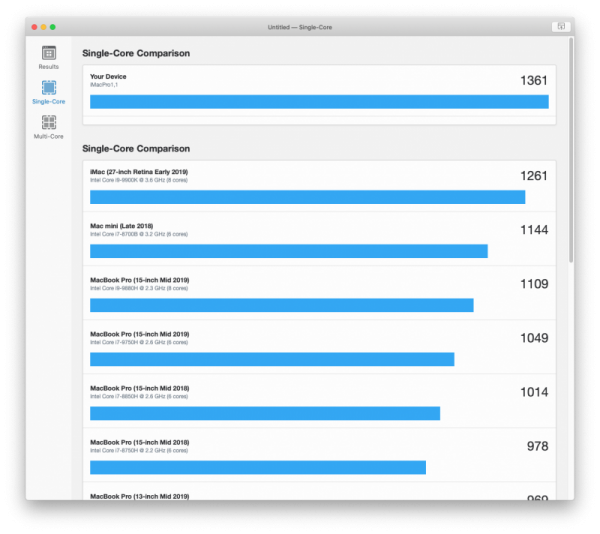Click the 978 score value
This screenshot has width=600, height=534.
pyautogui.click(x=537, y=446)
